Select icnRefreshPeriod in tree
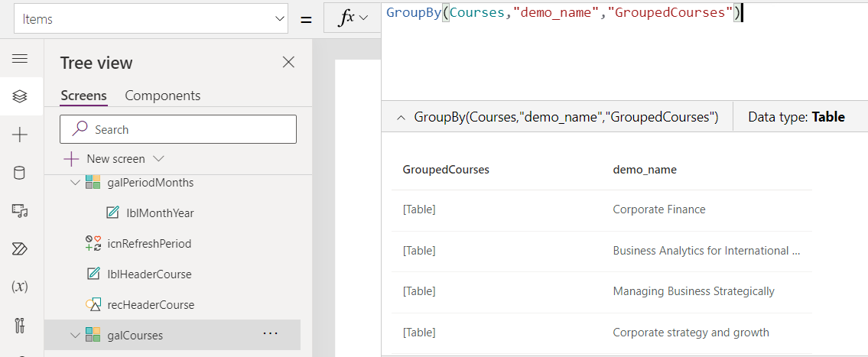 tap(149, 243)
